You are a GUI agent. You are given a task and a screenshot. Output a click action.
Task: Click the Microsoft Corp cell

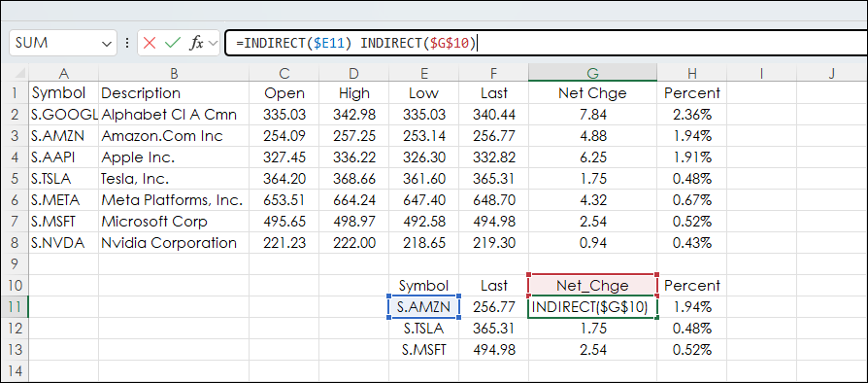click(x=174, y=222)
